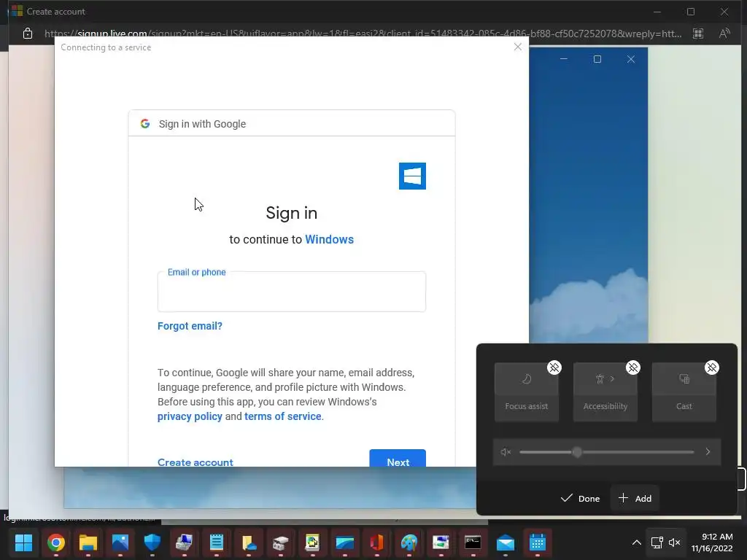Unpin the Cast quick setting
Image resolution: width=747 pixels, height=560 pixels.
coord(711,367)
